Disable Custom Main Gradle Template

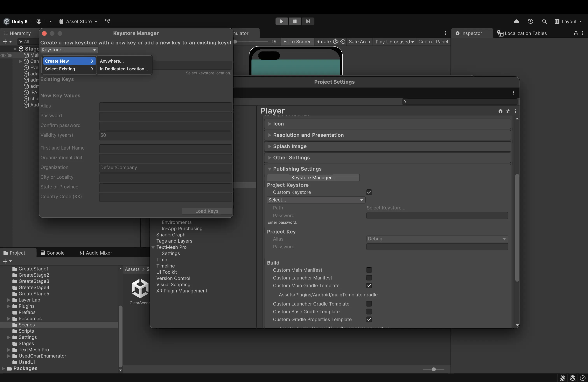[369, 286]
